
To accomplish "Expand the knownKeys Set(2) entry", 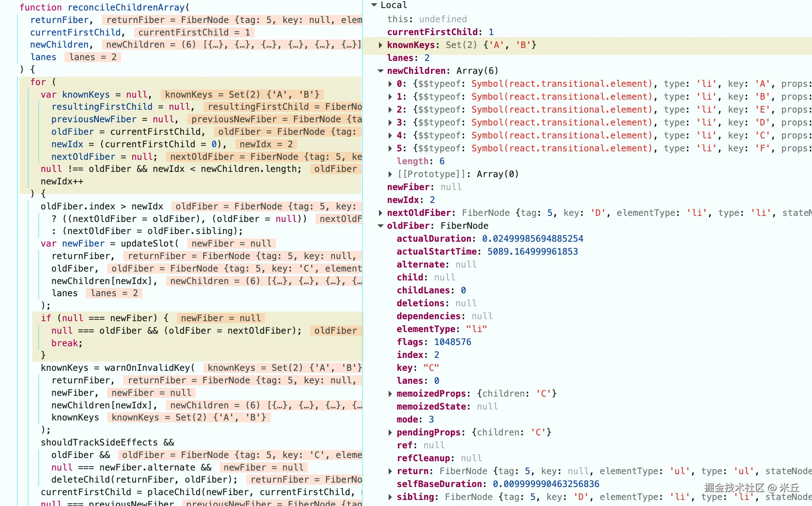I will click(380, 45).
